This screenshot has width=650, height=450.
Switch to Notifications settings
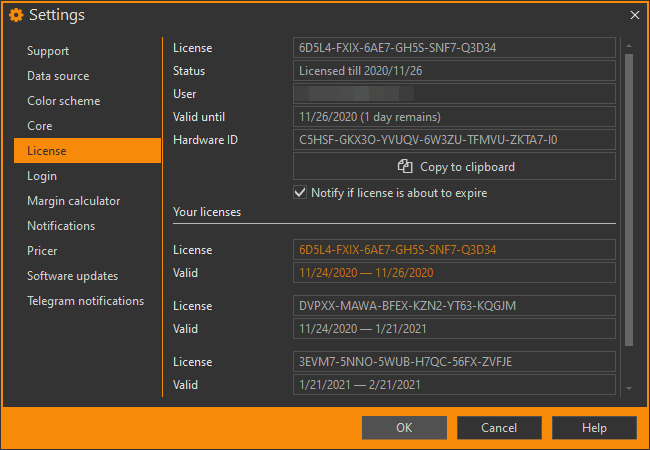point(61,226)
